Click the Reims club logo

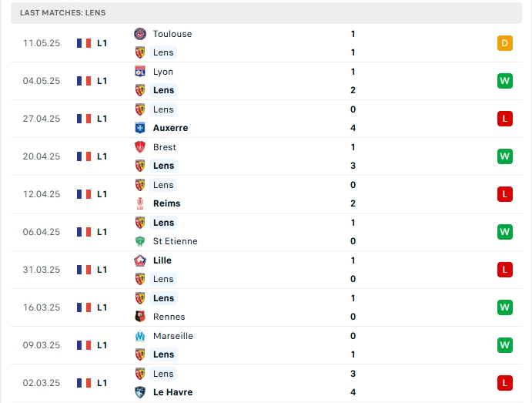click(140, 203)
